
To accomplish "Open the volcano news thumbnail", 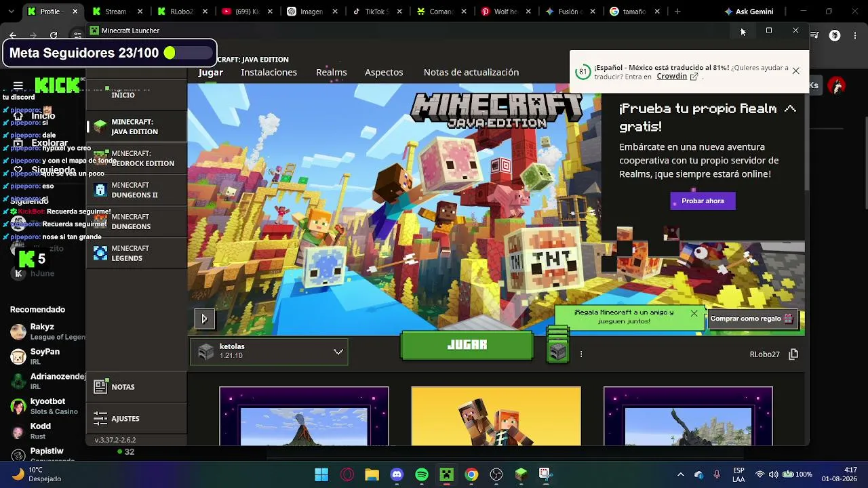I will pos(304,416).
